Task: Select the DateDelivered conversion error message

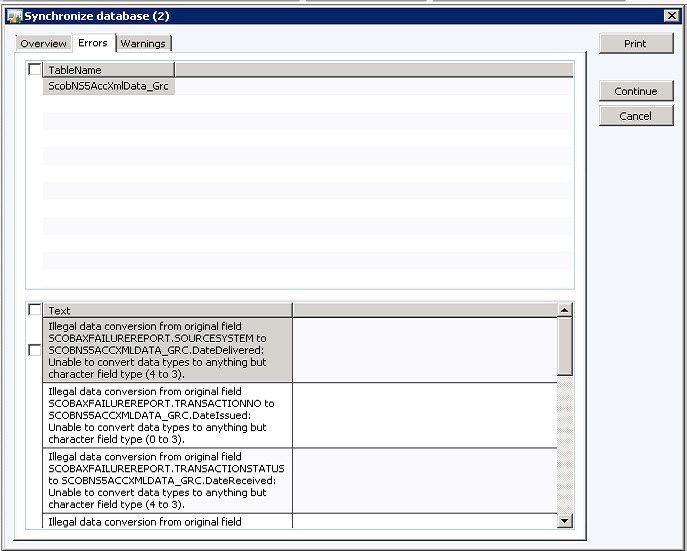Action: 167,350
